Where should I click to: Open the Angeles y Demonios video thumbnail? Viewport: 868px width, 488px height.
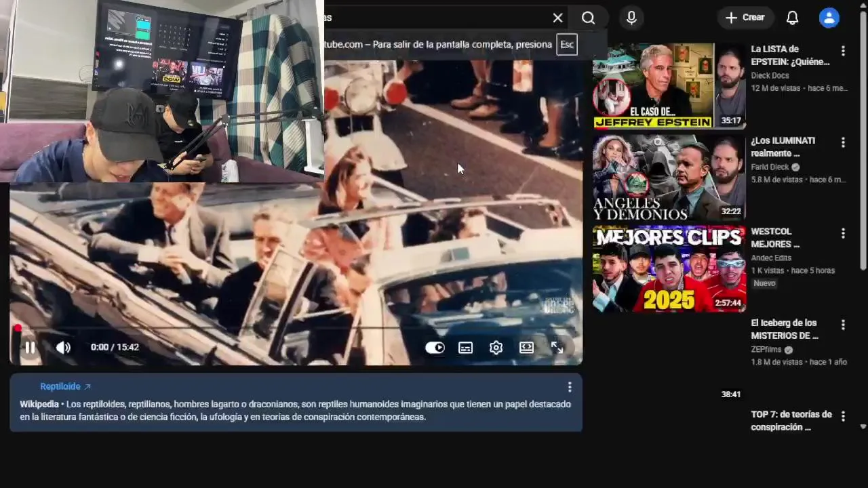(669, 178)
